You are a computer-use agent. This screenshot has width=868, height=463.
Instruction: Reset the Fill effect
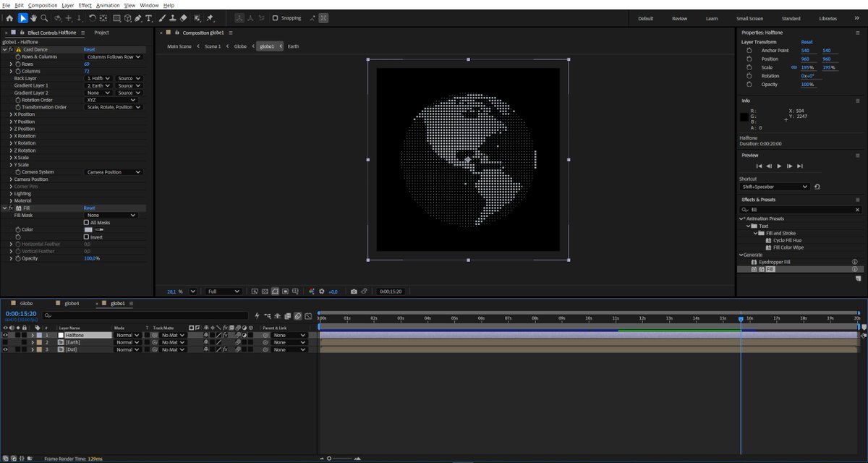coord(89,208)
